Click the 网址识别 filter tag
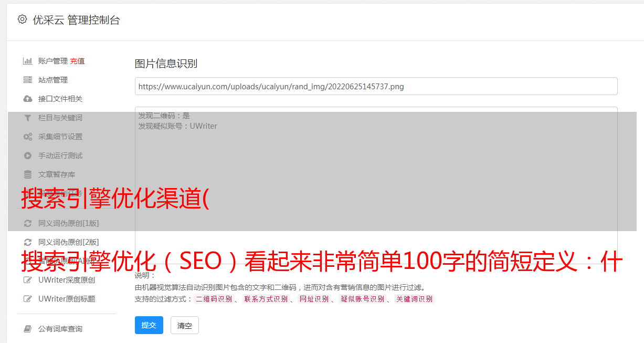This screenshot has height=343, width=644. coord(314,299)
